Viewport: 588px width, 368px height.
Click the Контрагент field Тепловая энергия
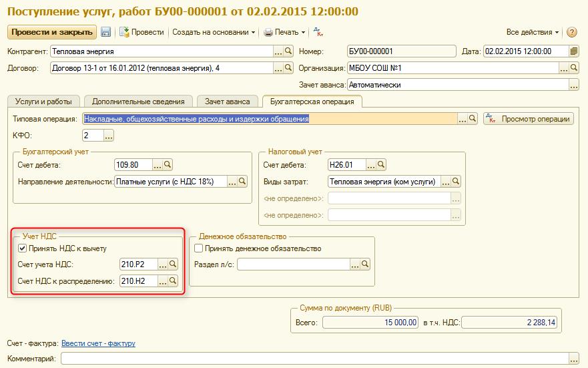coord(162,51)
